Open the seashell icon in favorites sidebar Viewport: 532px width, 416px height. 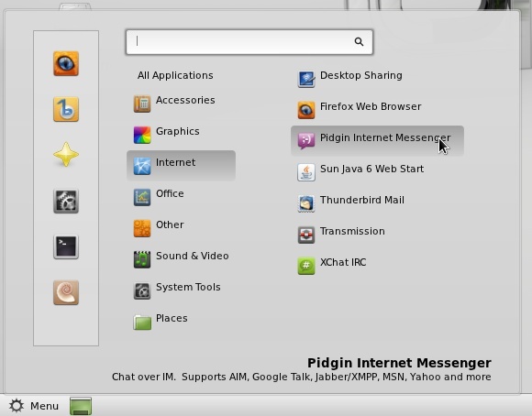point(66,292)
